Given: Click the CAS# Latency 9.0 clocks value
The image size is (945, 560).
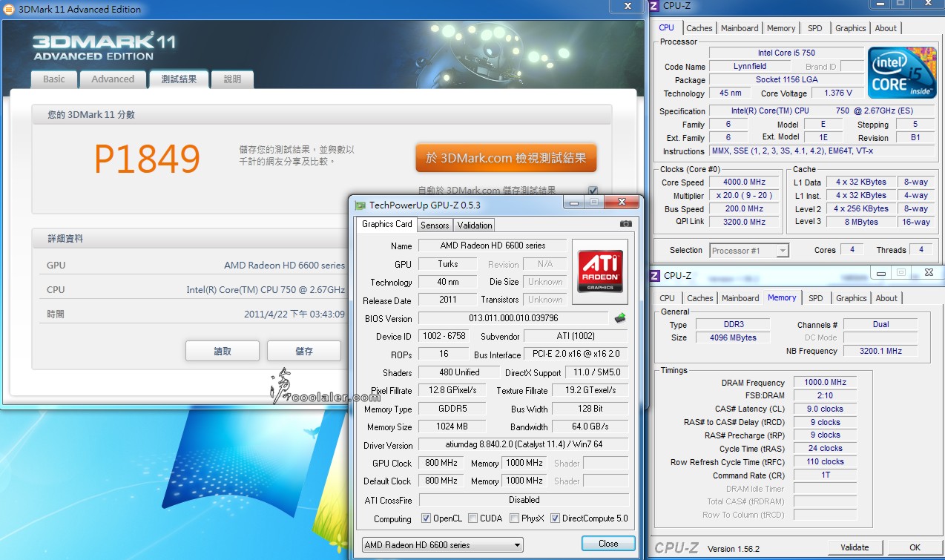Looking at the screenshot, I should pyautogui.click(x=825, y=409).
